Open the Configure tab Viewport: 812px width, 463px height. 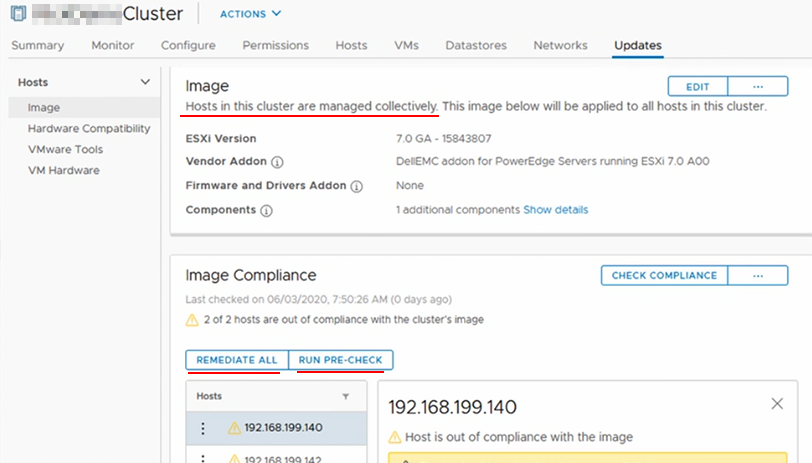[x=188, y=46]
